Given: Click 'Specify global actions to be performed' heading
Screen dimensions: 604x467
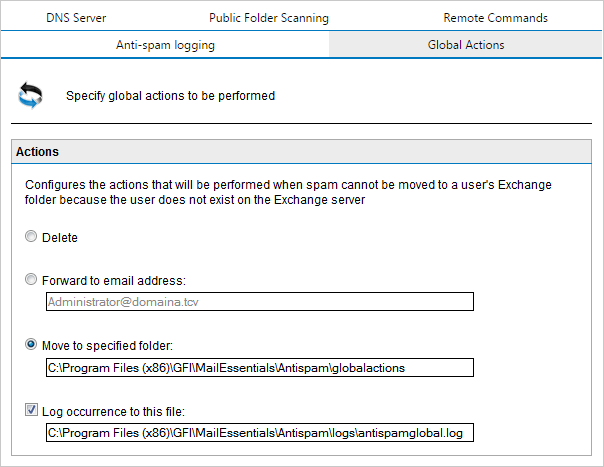Looking at the screenshot, I should click(x=170, y=96).
